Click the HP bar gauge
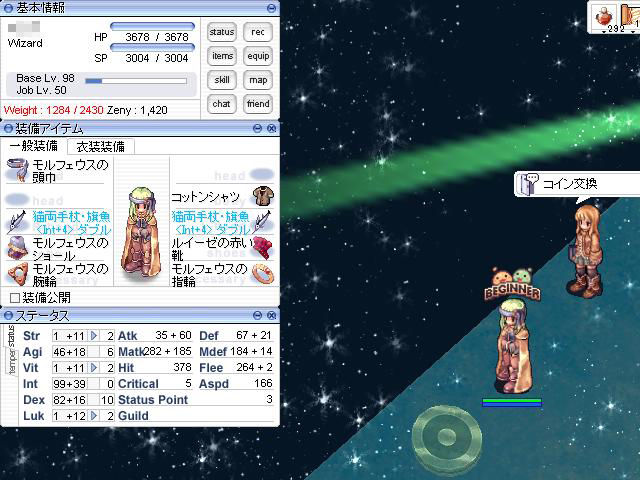The height and width of the screenshot is (480, 640). point(152,26)
